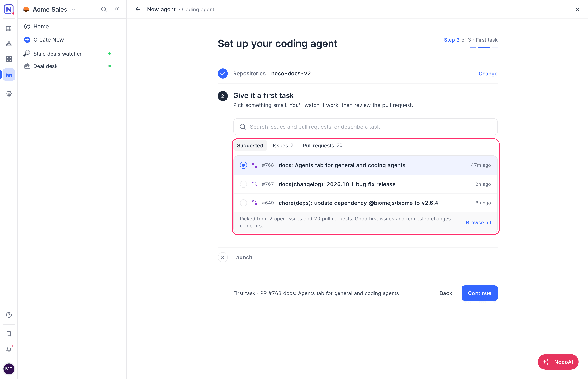Image resolution: width=588 pixels, height=379 pixels.
Task: Go back using the header arrow
Action: [138, 9]
